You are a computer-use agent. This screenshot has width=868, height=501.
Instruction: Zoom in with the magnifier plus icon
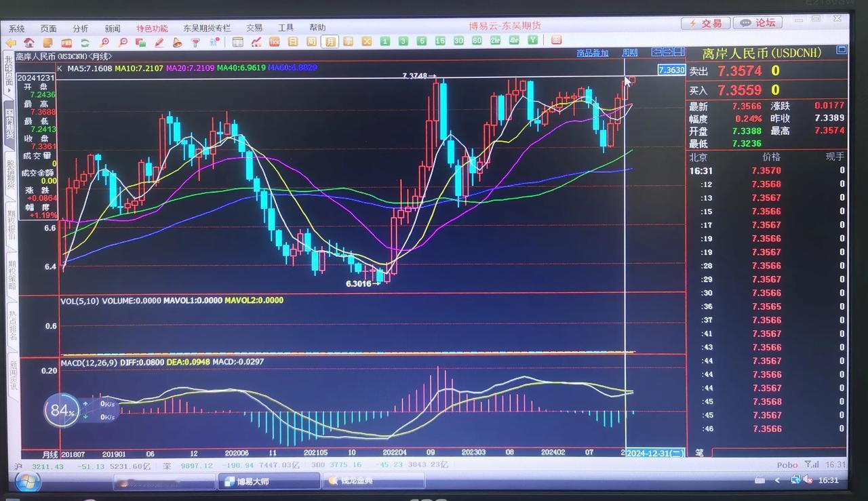[104, 42]
